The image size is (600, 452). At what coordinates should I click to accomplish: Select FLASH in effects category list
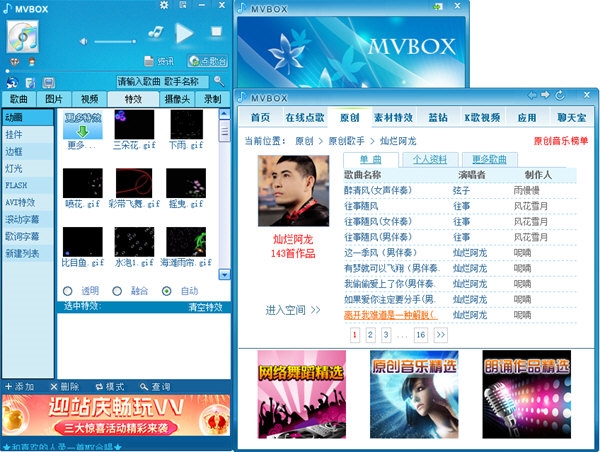coord(28,185)
